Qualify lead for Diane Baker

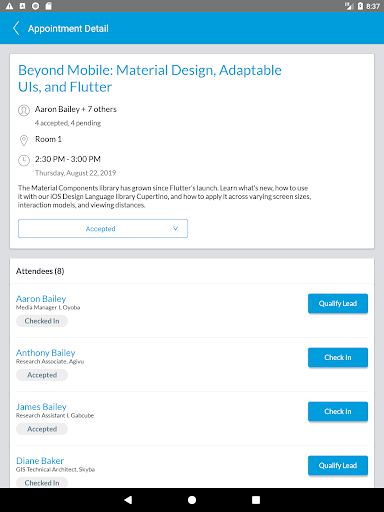click(338, 465)
